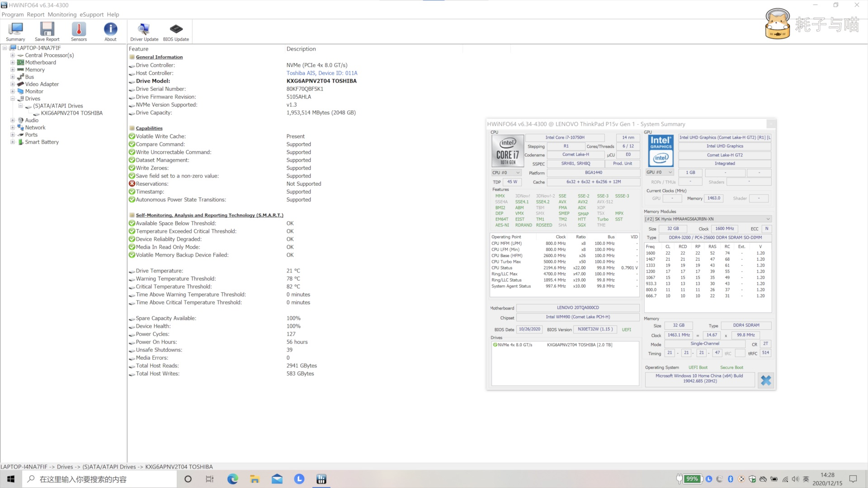Click the LENOVO 20TQA000CD motherboard field

tap(578, 308)
